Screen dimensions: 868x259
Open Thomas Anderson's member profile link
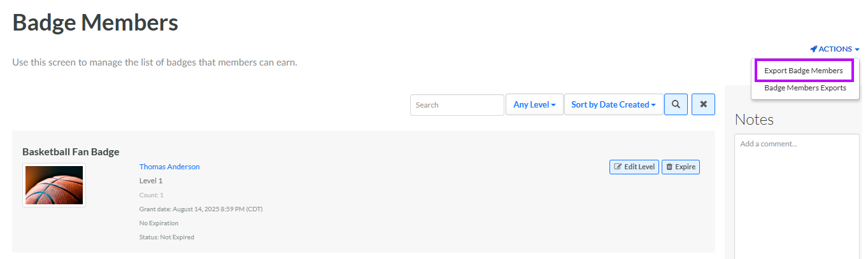pyautogui.click(x=169, y=167)
